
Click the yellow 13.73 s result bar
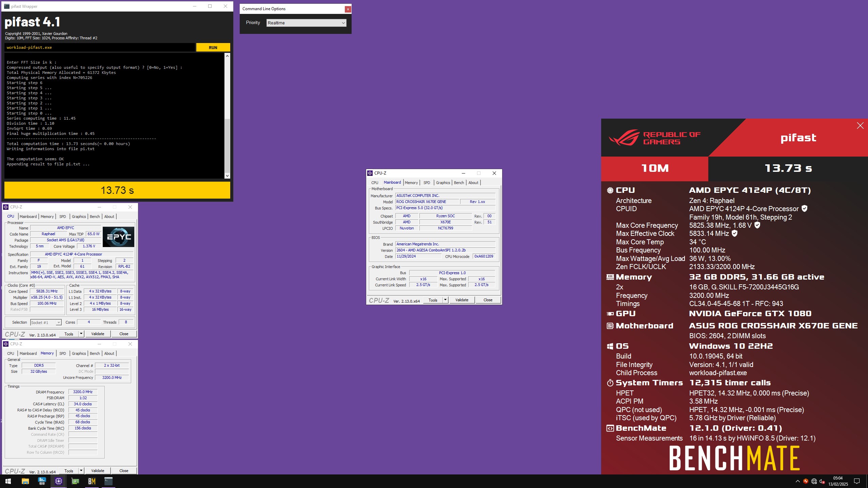pyautogui.click(x=117, y=190)
